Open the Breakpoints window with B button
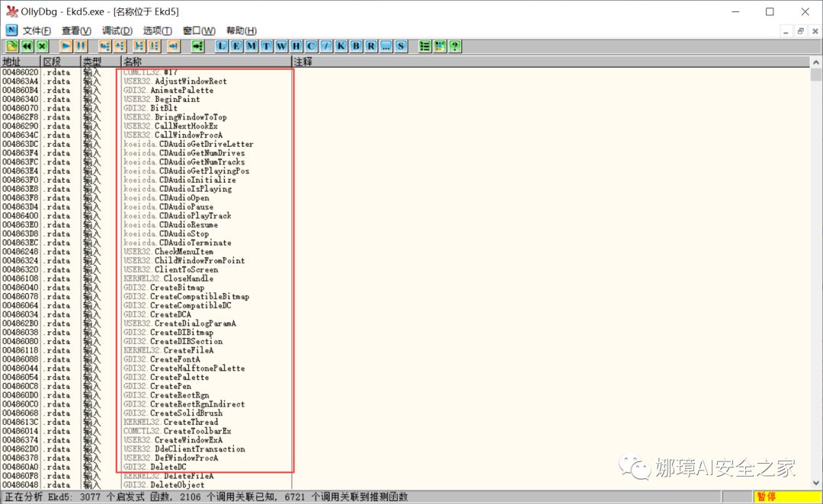823x504 pixels. click(356, 46)
